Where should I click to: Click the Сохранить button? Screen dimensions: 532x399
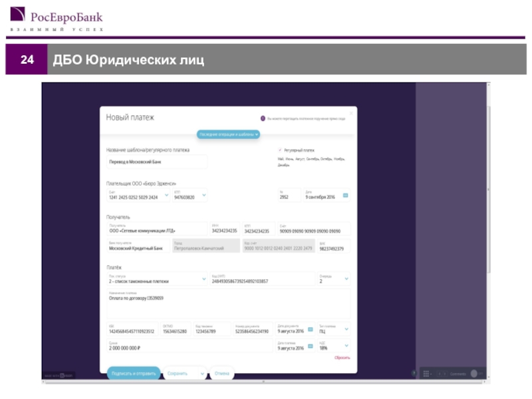[x=178, y=374]
